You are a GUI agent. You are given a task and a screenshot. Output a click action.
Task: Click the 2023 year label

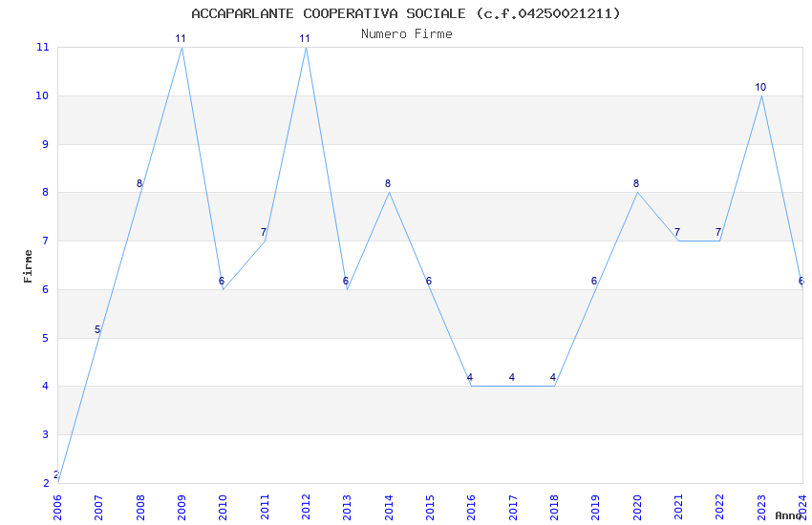coord(761,507)
